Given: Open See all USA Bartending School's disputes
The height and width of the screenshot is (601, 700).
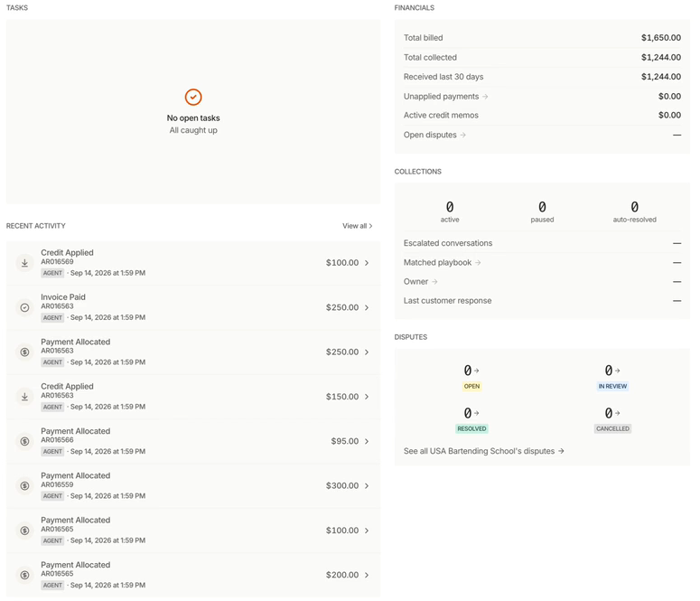Looking at the screenshot, I should click(484, 451).
